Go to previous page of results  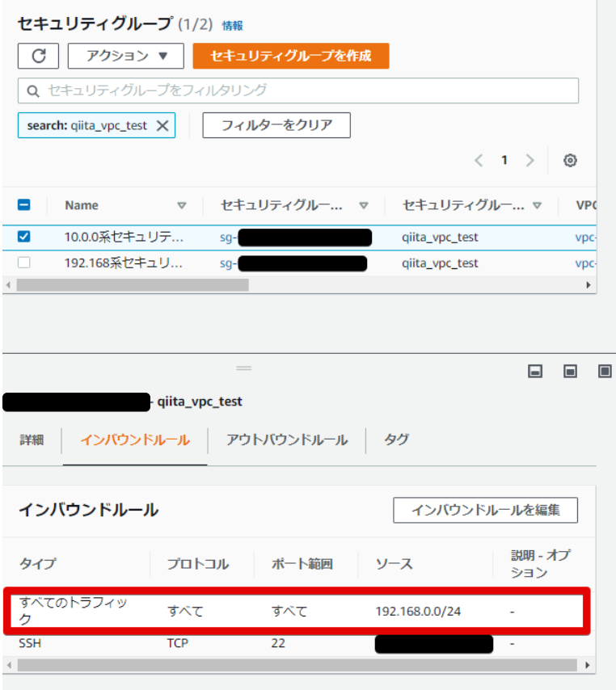479,160
